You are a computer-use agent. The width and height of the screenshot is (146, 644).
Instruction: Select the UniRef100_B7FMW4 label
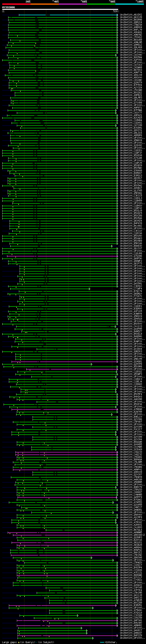pos(131,111)
